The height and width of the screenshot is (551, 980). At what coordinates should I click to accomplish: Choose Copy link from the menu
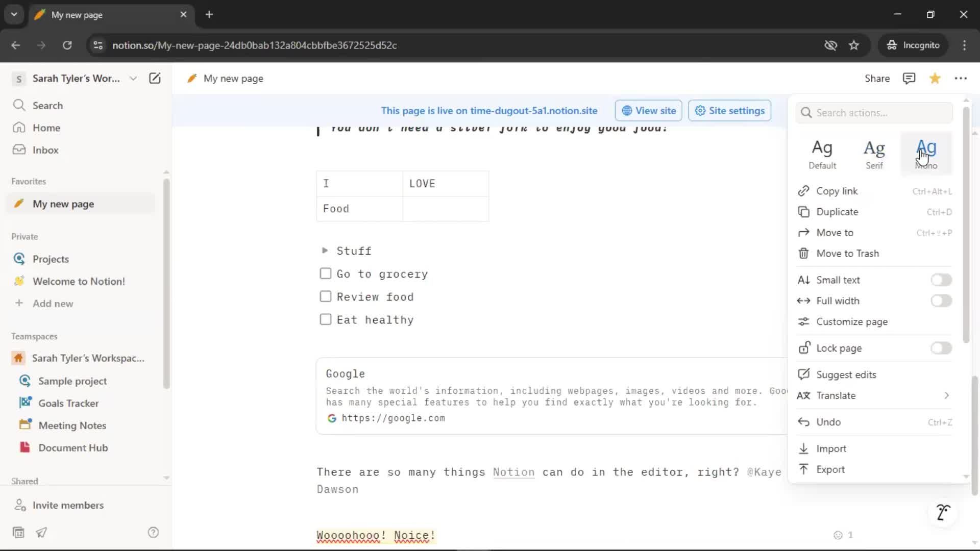pos(874,191)
